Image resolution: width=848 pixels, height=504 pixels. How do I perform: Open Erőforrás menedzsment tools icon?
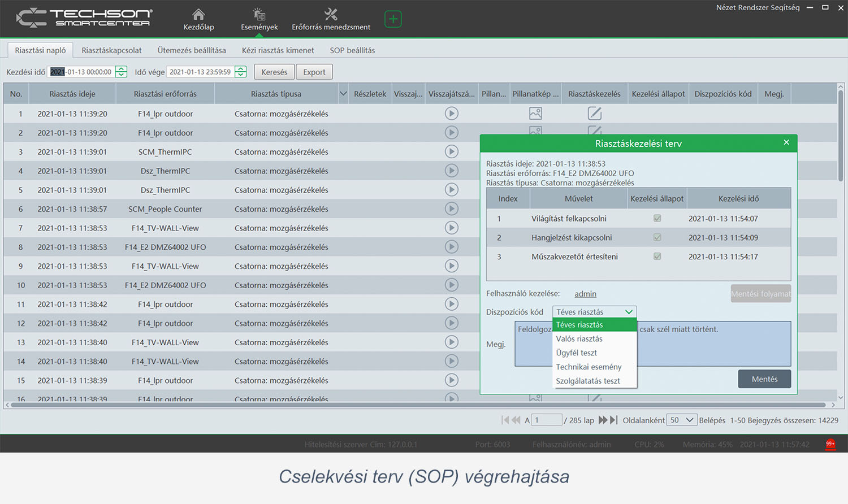[x=331, y=15]
